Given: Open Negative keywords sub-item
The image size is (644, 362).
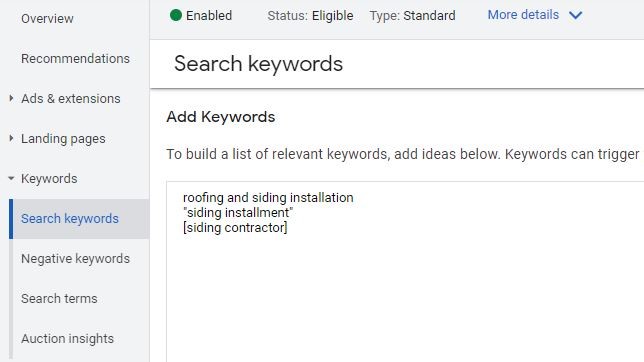Looking at the screenshot, I should click(75, 258).
